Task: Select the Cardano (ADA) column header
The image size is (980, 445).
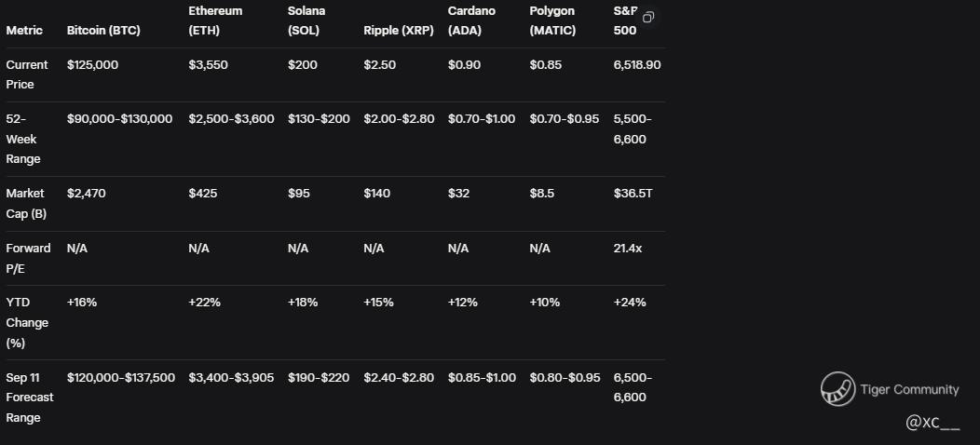Action: point(471,20)
